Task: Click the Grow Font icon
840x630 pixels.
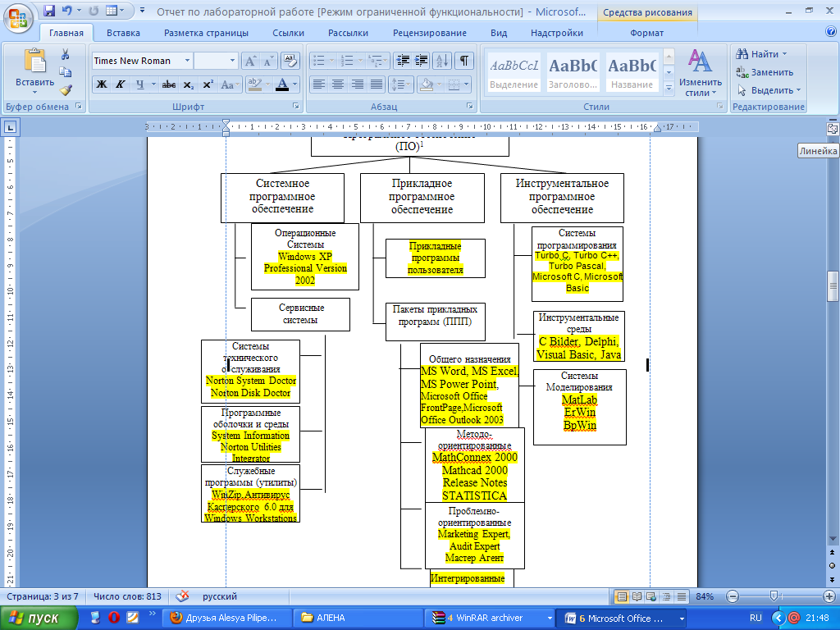Action: tap(250, 61)
